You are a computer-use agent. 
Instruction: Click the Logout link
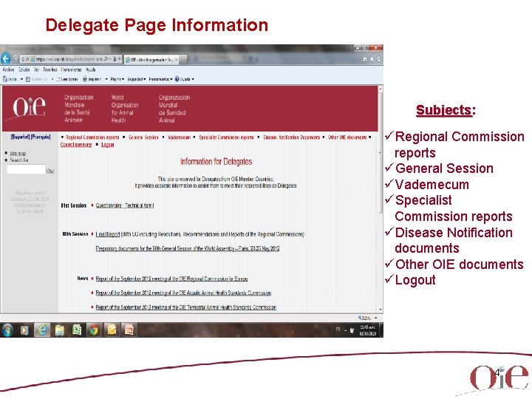(x=108, y=145)
